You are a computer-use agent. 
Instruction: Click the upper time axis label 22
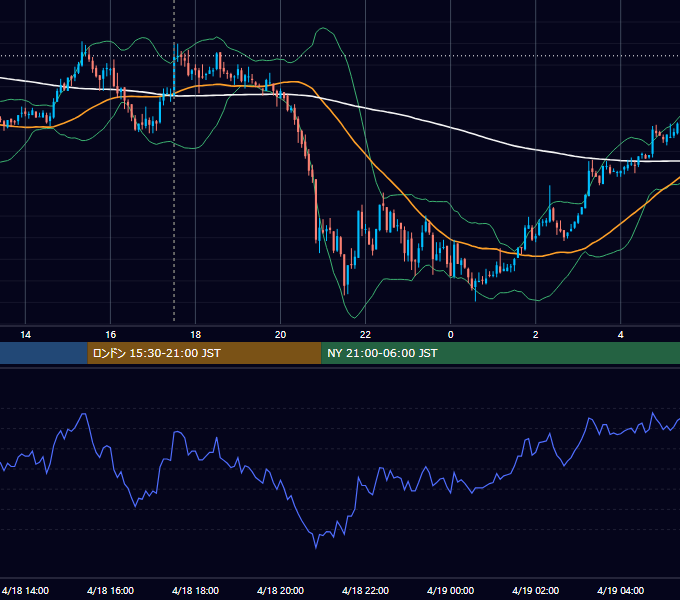click(x=366, y=334)
